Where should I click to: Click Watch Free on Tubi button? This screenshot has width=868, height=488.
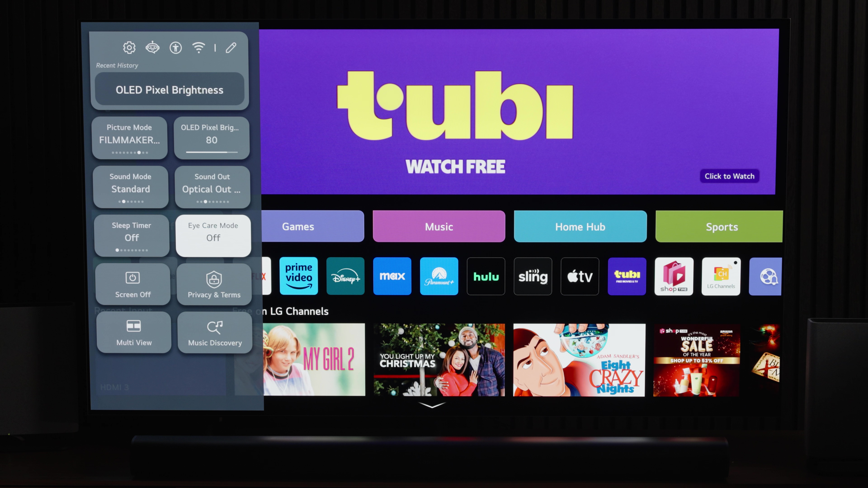(x=730, y=176)
